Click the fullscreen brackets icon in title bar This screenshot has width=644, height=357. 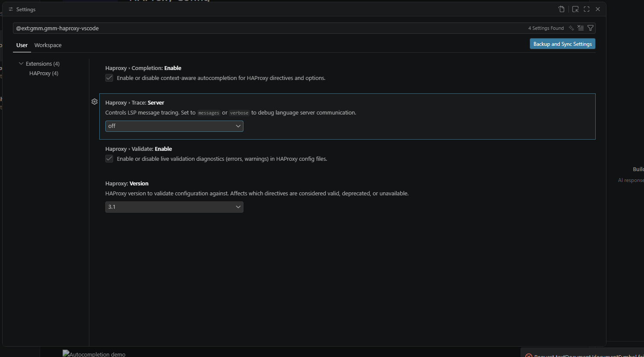[x=586, y=9]
